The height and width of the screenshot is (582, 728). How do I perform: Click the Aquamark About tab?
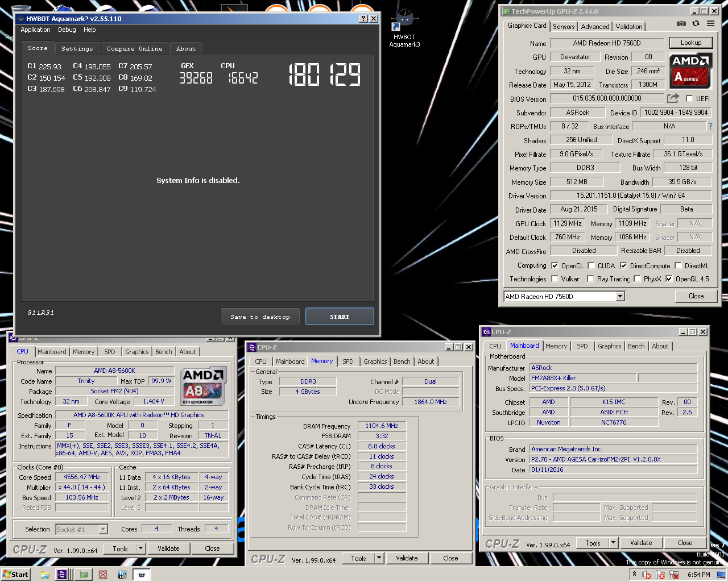pos(186,49)
